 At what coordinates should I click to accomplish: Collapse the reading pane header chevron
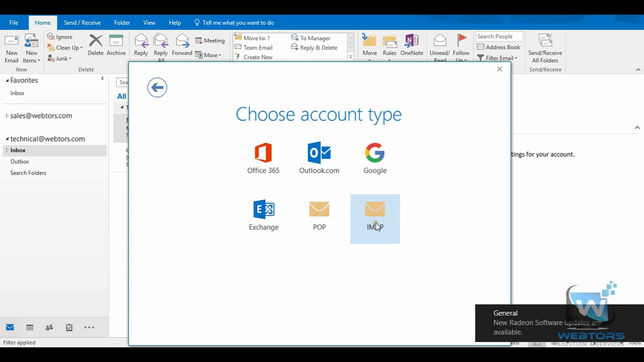tap(637, 128)
